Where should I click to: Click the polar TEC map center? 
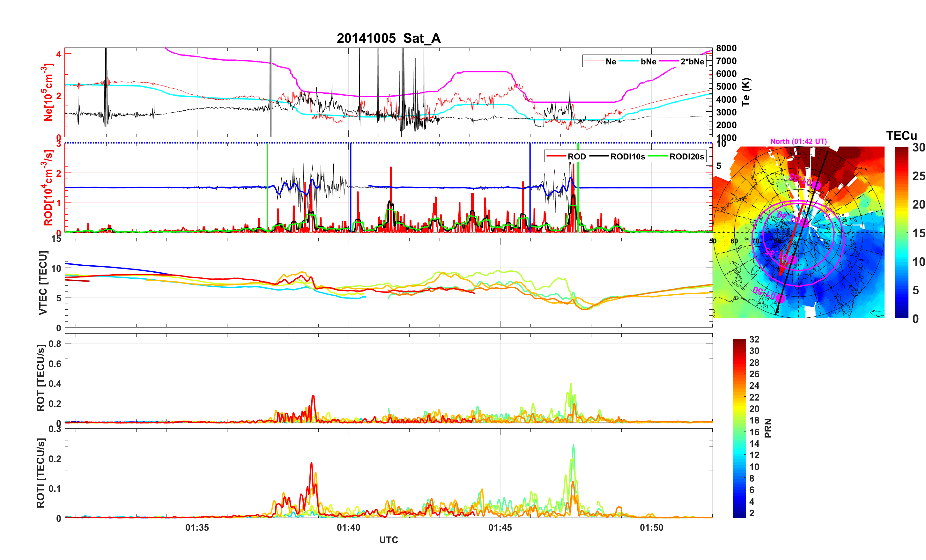coord(799,232)
